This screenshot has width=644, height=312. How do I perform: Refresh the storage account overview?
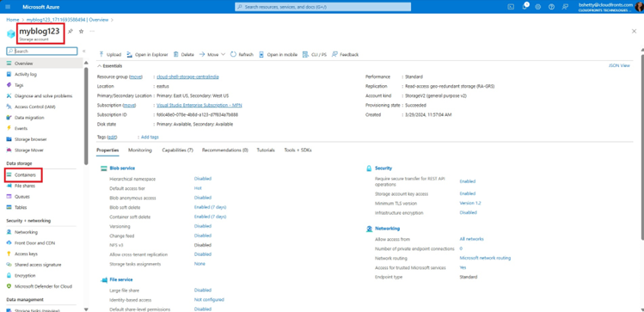tap(242, 54)
